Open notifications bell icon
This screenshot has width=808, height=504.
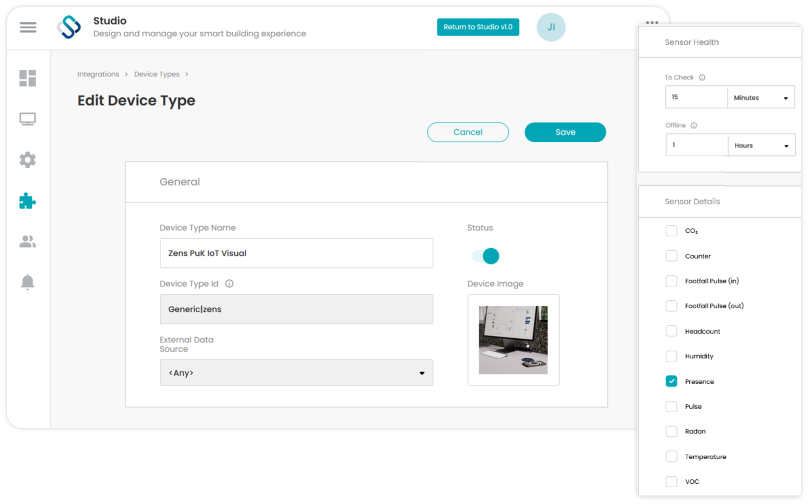pyautogui.click(x=28, y=282)
